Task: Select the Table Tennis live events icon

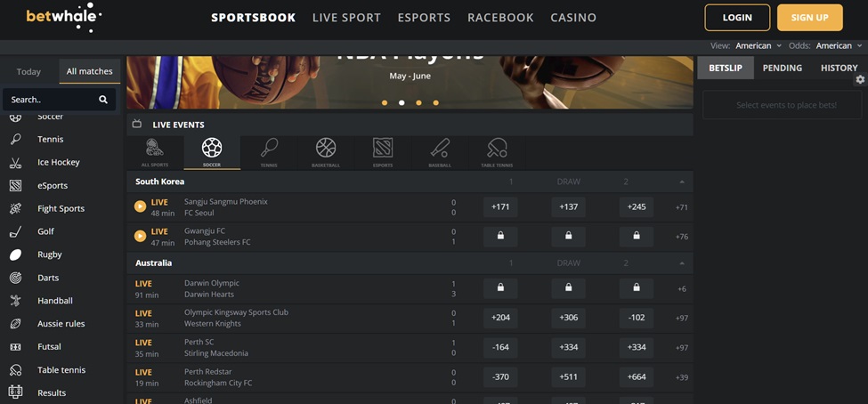Action: (x=497, y=151)
